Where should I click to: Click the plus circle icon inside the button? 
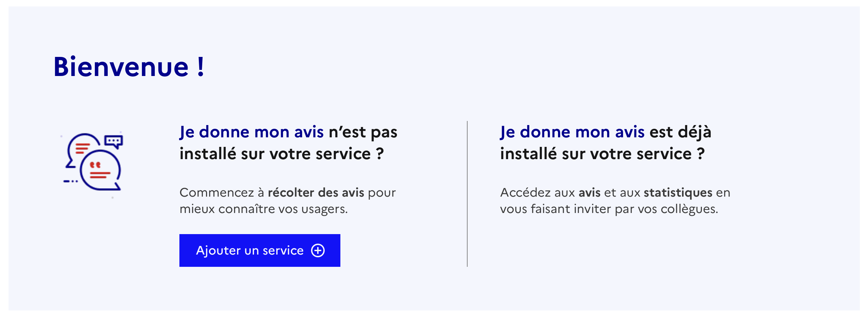pos(318,250)
